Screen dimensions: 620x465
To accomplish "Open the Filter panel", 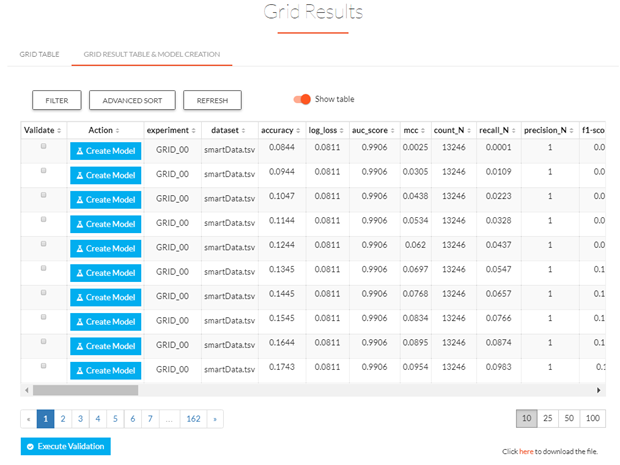I will (56, 101).
